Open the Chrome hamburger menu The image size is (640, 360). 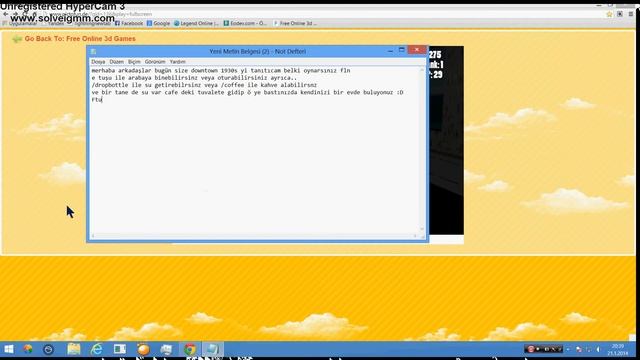point(631,14)
